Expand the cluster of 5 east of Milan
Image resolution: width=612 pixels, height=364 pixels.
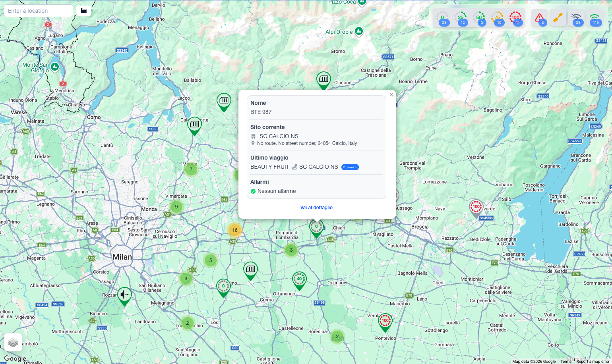tap(211, 260)
